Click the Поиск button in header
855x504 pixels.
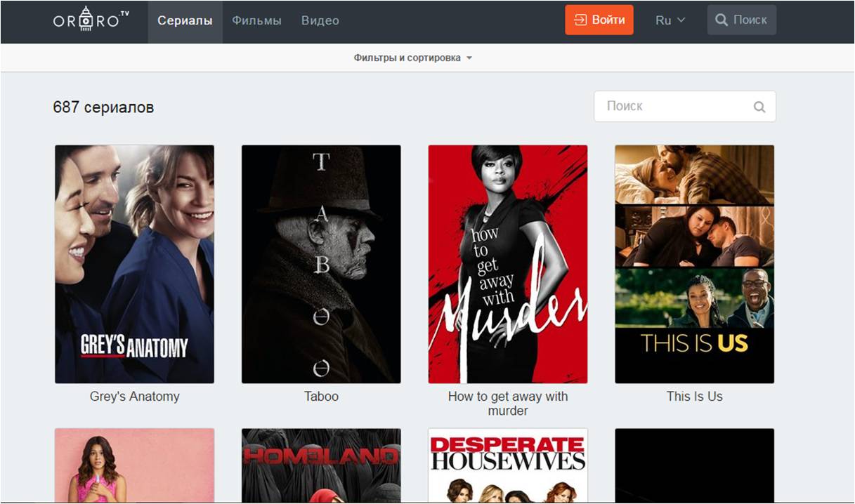741,20
